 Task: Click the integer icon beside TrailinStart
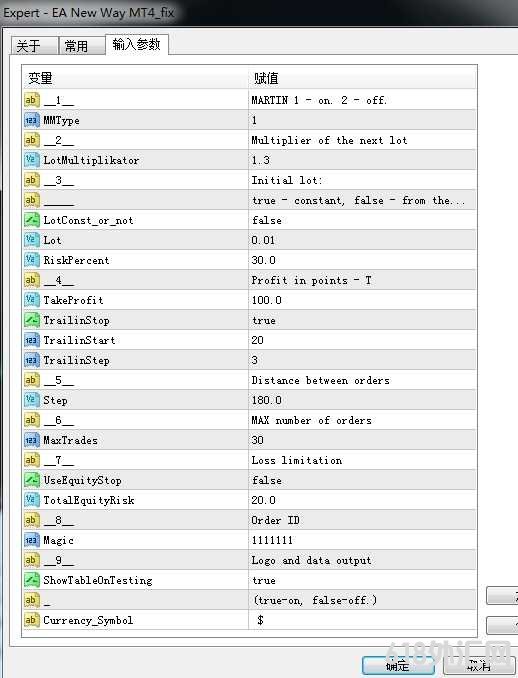pyautogui.click(x=32, y=340)
